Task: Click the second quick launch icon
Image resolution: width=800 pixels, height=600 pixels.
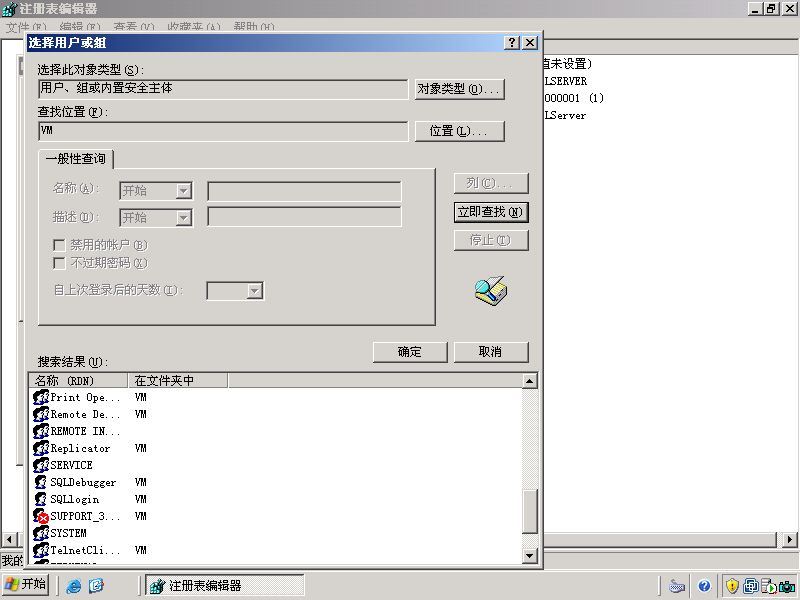Action: tap(96, 585)
